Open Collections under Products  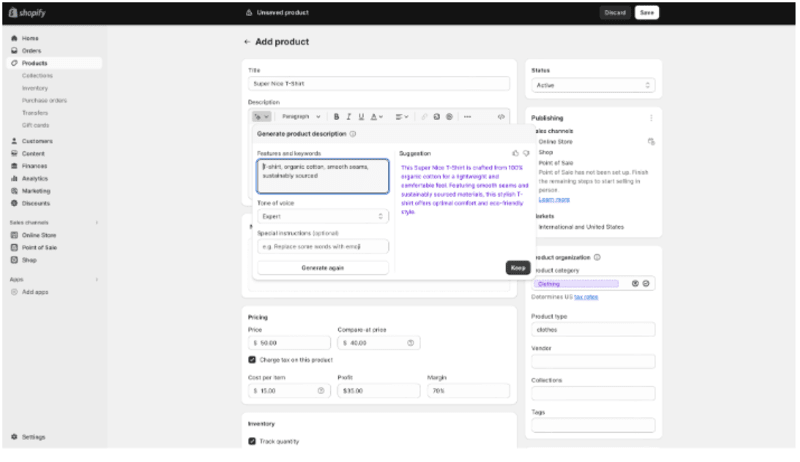tap(37, 76)
